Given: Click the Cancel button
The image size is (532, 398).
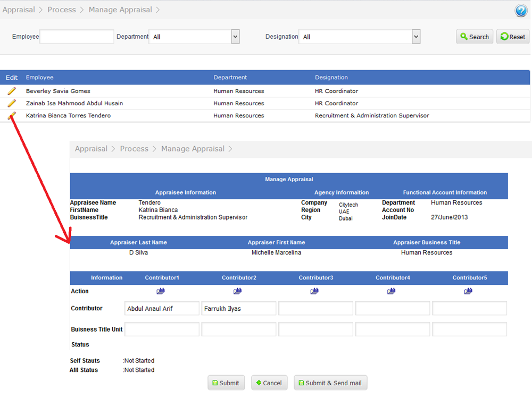Looking at the screenshot, I should point(269,383).
